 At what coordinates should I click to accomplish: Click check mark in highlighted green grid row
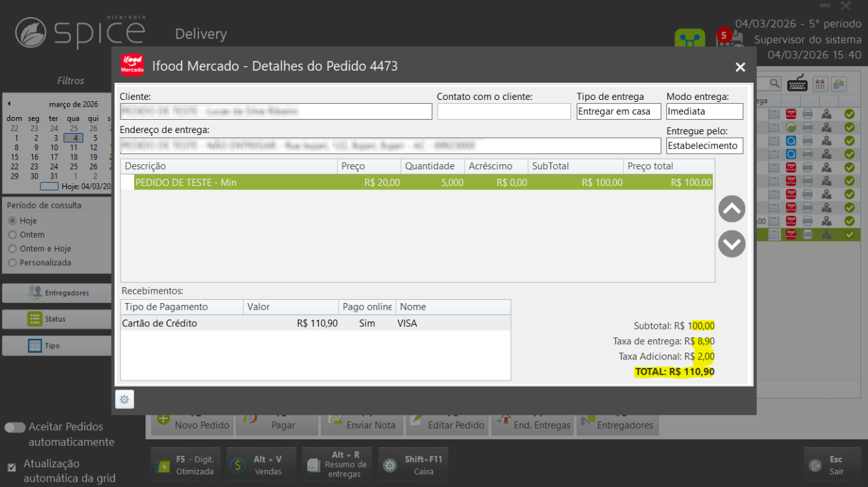tap(849, 234)
